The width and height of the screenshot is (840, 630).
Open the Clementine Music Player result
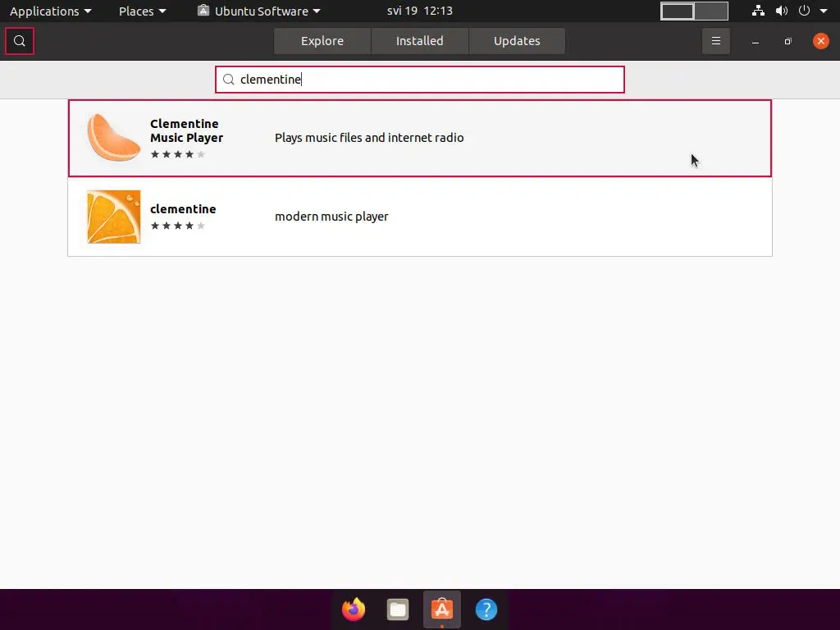tap(420, 138)
